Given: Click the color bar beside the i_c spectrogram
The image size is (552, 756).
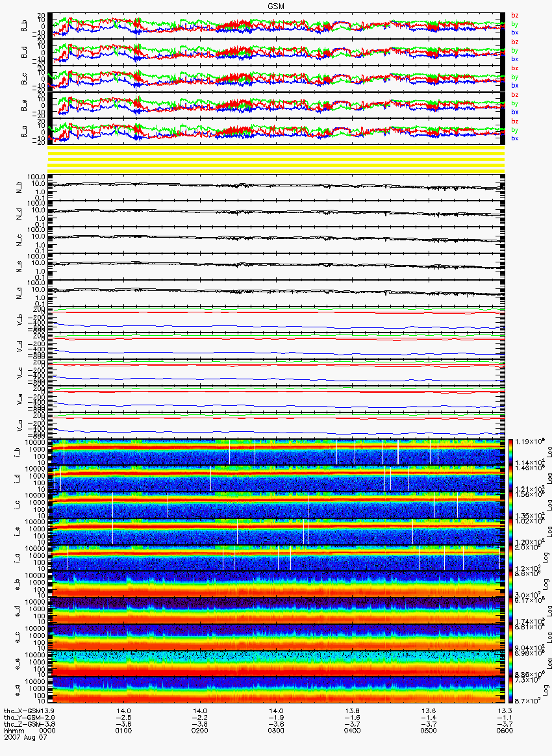Looking at the screenshot, I should (x=511, y=505).
